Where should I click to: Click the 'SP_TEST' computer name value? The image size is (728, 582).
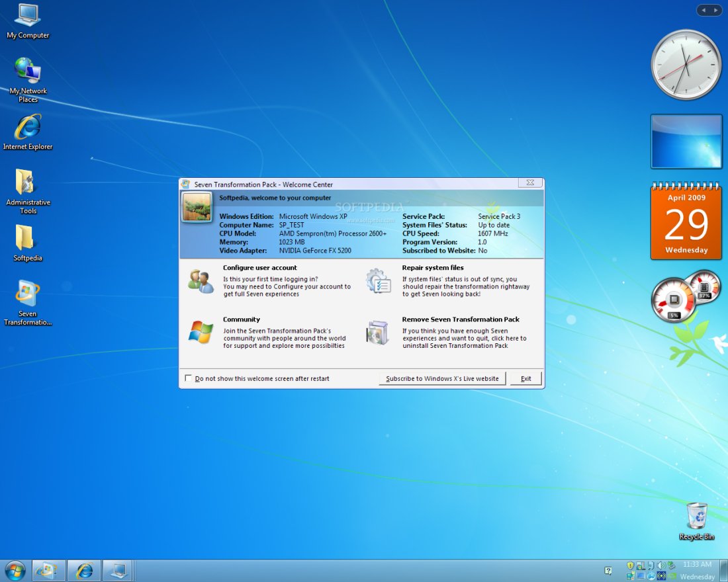(x=292, y=225)
